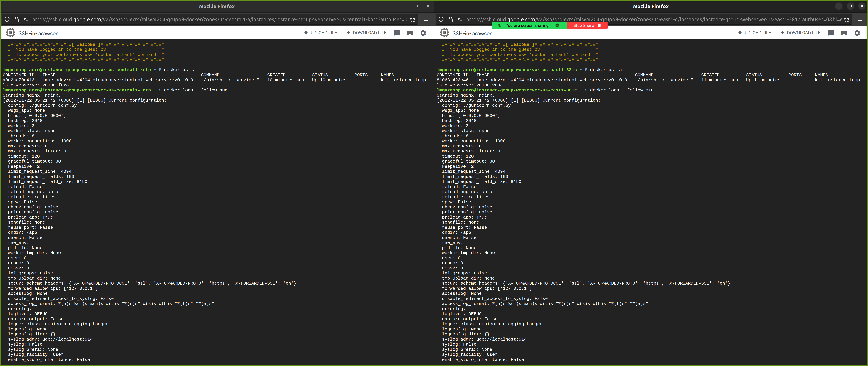The image size is (868, 366).
Task: Click the screen sharing camera indicator
Action: coord(500,25)
